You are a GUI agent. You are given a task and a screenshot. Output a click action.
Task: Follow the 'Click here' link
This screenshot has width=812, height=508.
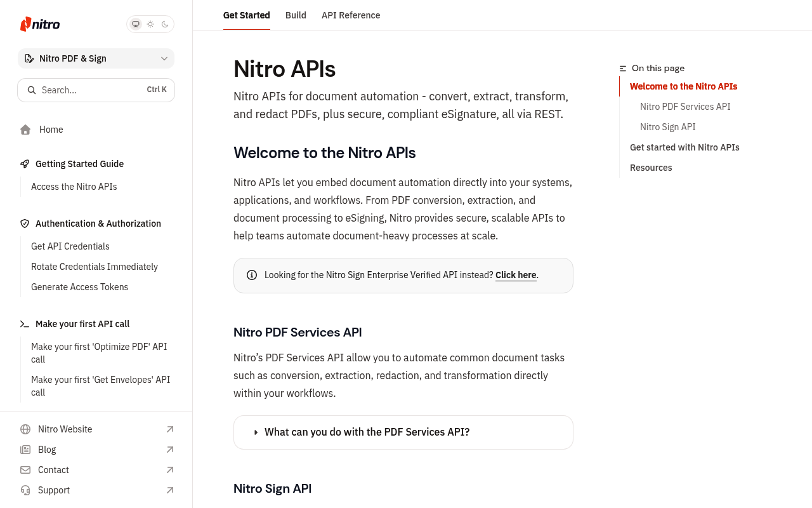click(x=516, y=275)
